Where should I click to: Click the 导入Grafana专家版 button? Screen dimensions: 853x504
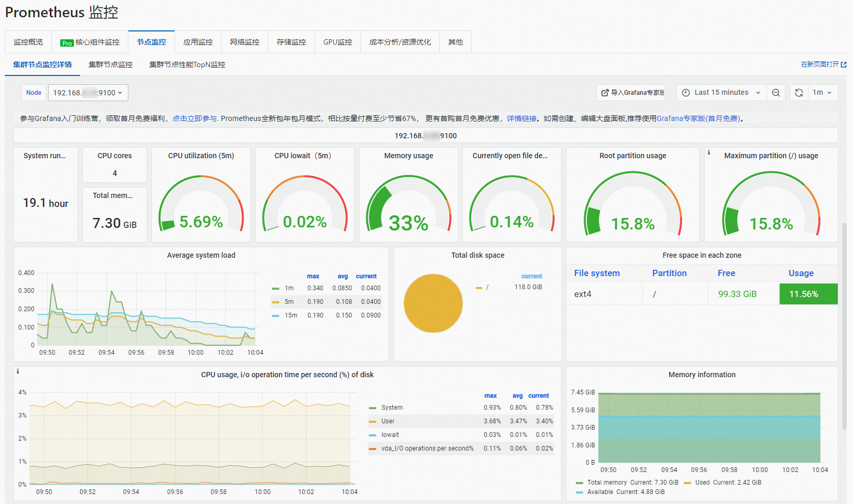click(x=630, y=93)
